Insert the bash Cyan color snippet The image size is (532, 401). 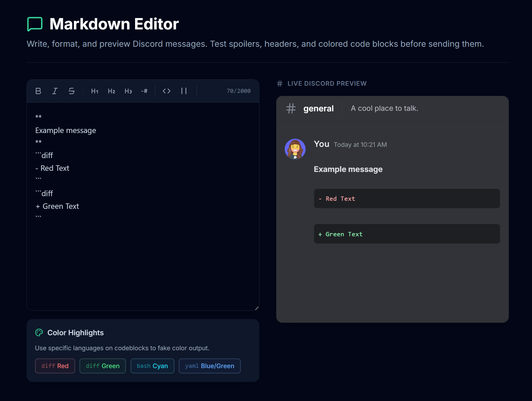(x=152, y=366)
